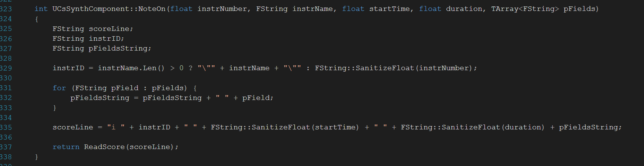Place cursor on 'FString scoreLine;' declaration
Image resolution: width=644 pixels, height=166 pixels.
coord(93,29)
